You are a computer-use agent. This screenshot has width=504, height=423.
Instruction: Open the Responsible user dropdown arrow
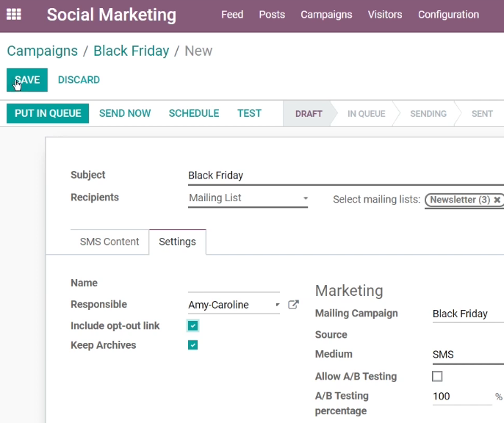point(278,305)
